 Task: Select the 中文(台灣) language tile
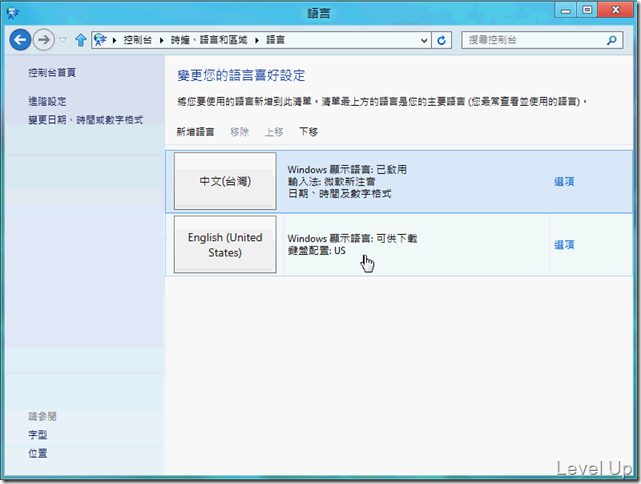tap(225, 181)
